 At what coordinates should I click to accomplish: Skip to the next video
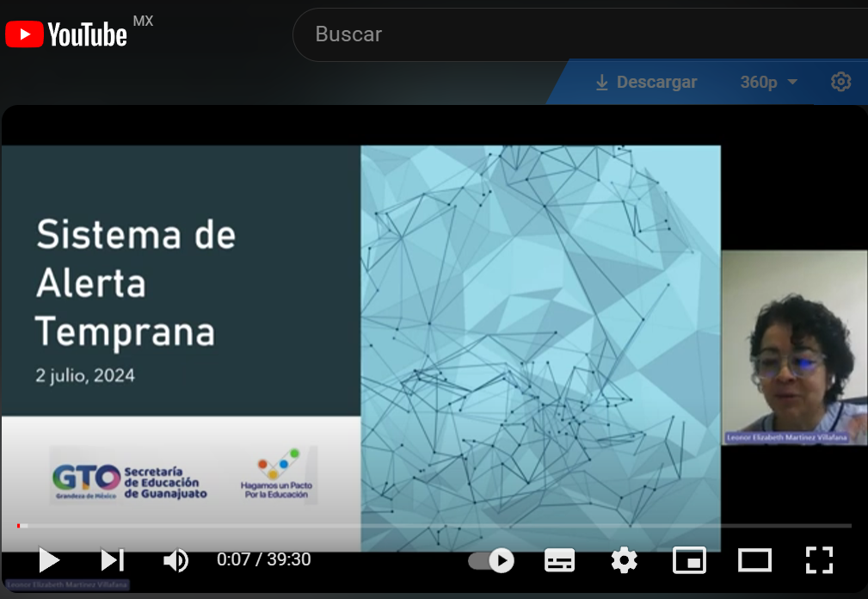(113, 560)
